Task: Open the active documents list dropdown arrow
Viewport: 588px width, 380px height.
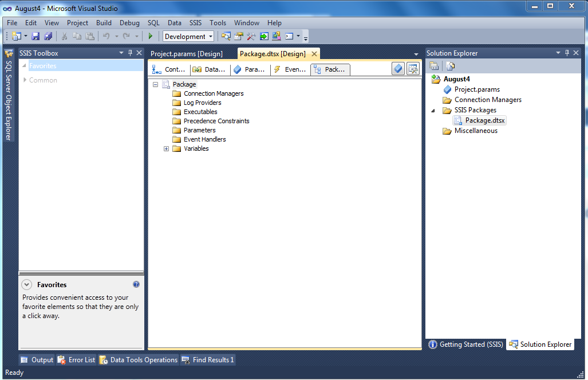Action: point(416,54)
